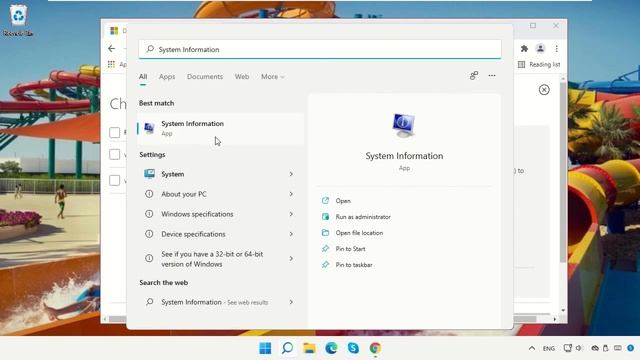Expand the About your PC arrow
Image resolution: width=640 pixels, height=360 pixels.
(x=291, y=194)
